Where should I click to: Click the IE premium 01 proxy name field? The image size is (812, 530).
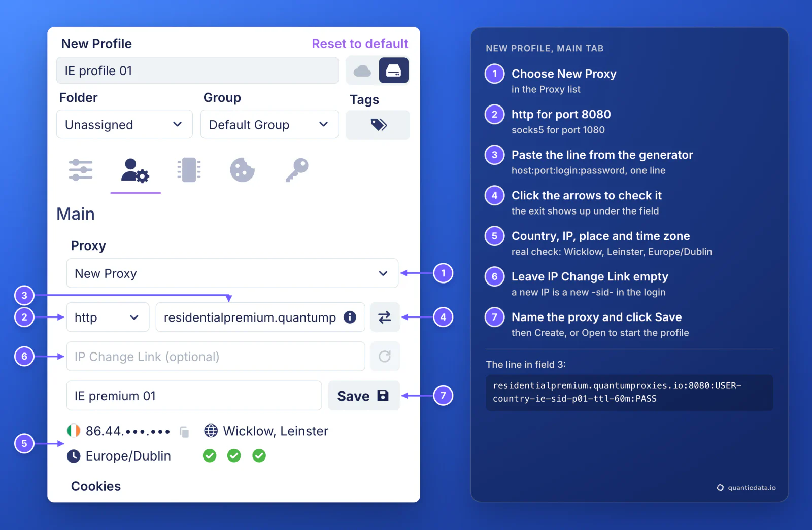pyautogui.click(x=194, y=396)
